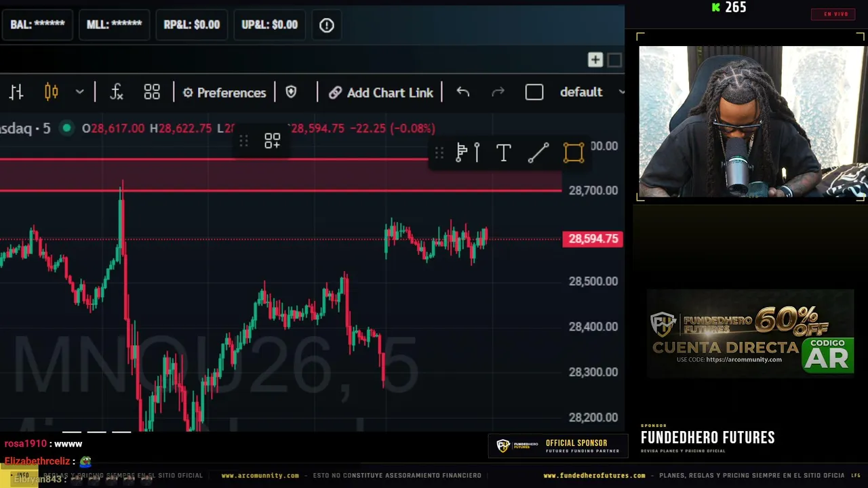Screen dimensions: 868x488
Task: Click the viewer count 265
Action: coord(735,7)
